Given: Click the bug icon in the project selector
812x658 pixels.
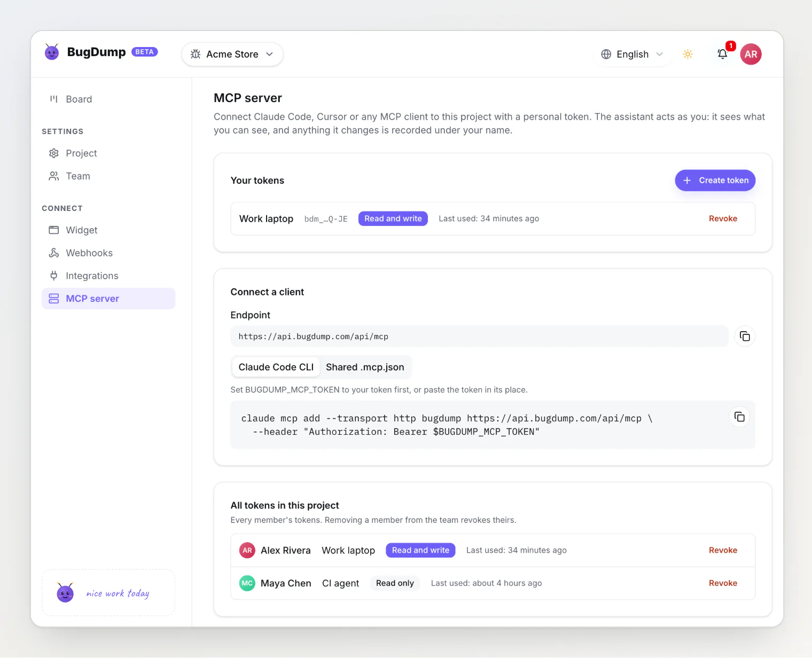Looking at the screenshot, I should click(196, 54).
